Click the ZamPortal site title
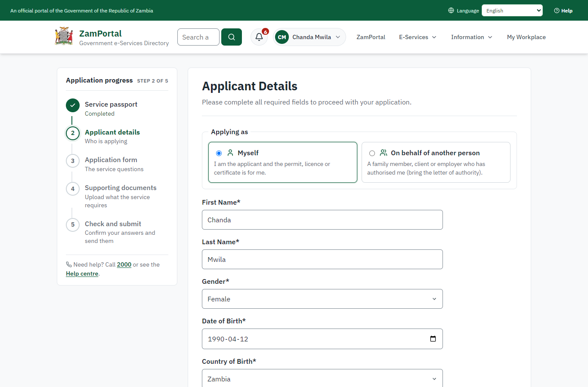The image size is (588, 387). coord(100,34)
